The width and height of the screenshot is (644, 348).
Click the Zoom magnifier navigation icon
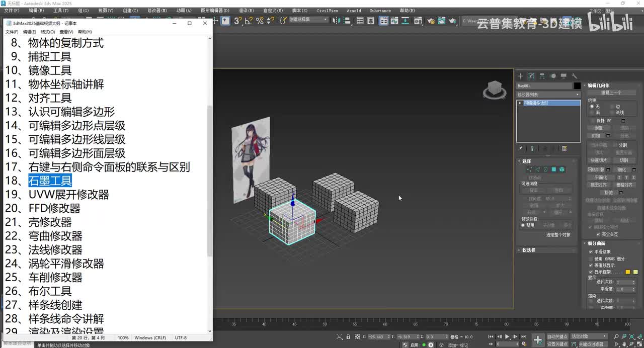pos(616,336)
